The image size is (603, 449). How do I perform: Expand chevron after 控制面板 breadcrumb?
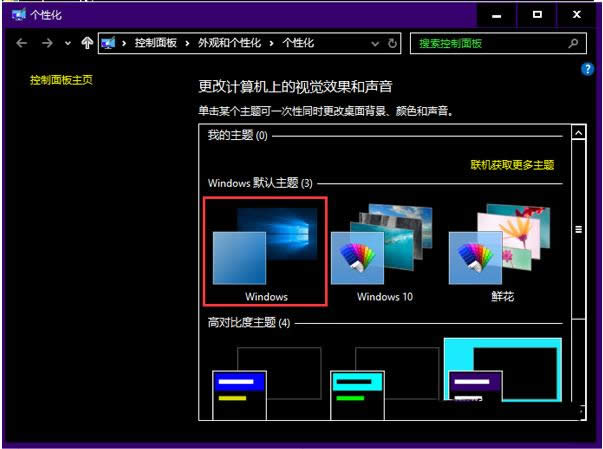(187, 43)
